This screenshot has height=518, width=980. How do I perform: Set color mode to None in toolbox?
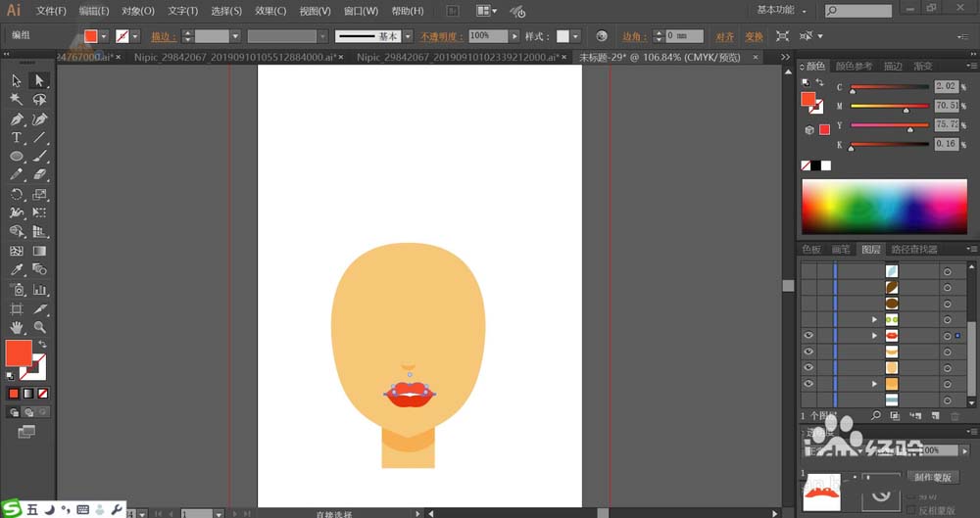click(x=42, y=394)
